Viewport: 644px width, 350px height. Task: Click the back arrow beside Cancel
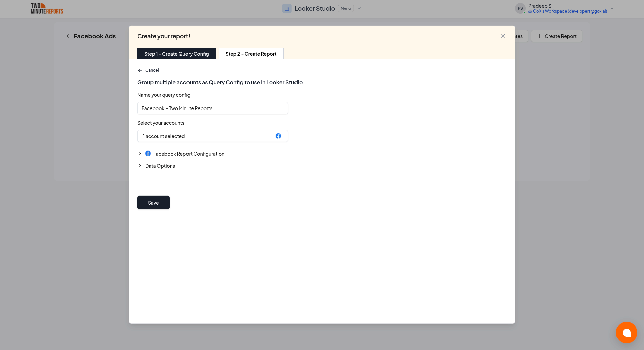click(140, 70)
